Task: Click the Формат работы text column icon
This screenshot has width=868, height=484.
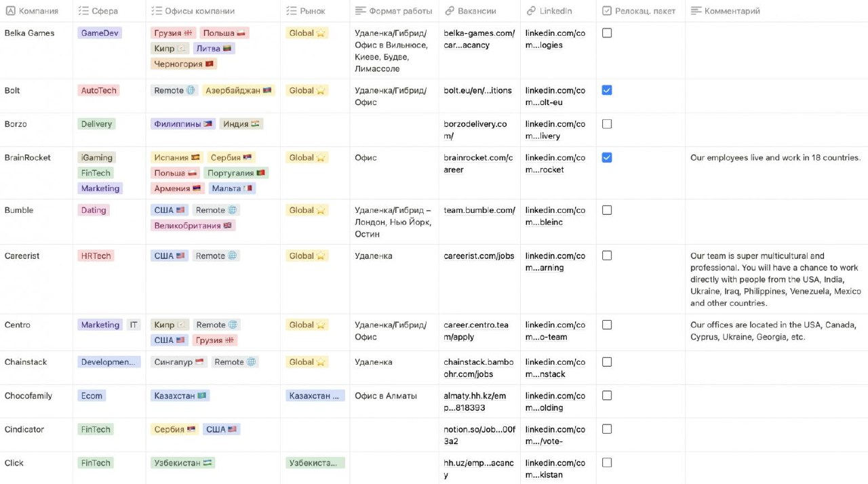Action: 361,11
